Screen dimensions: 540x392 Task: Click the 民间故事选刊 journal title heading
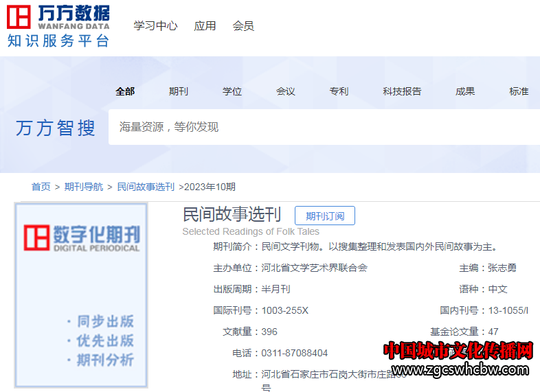pyautogui.click(x=232, y=214)
